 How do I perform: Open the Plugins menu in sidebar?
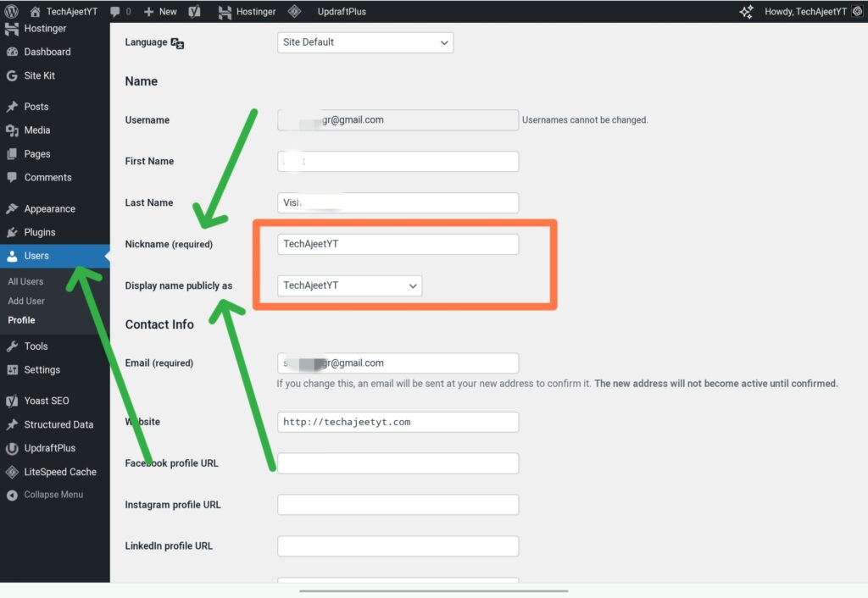[x=39, y=232]
